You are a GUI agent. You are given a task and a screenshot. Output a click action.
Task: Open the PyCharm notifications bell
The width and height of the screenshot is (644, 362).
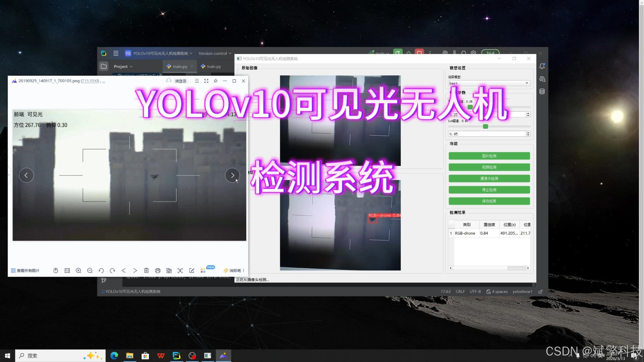pos(542,66)
